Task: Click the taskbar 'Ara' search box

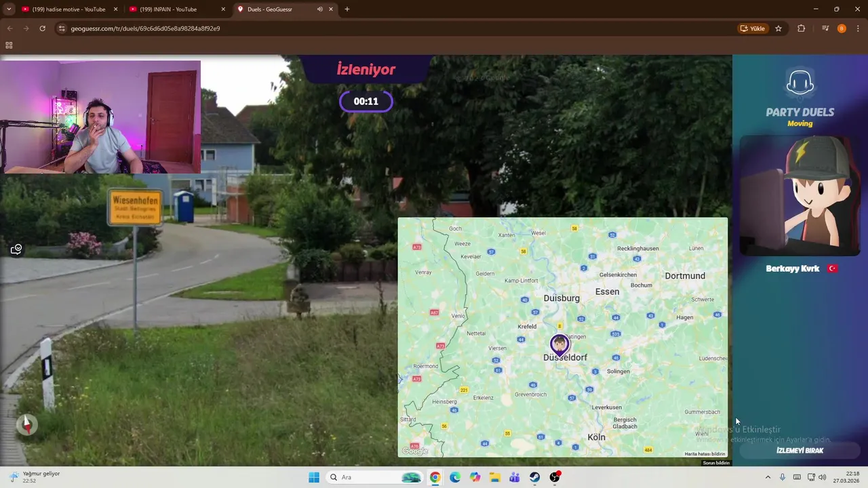Action: click(374, 477)
